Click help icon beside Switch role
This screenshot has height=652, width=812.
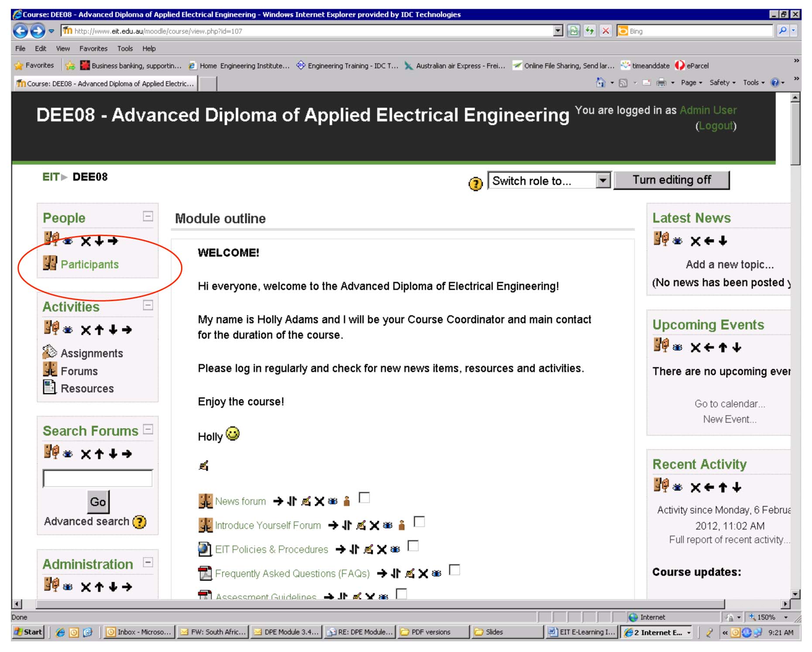(475, 184)
